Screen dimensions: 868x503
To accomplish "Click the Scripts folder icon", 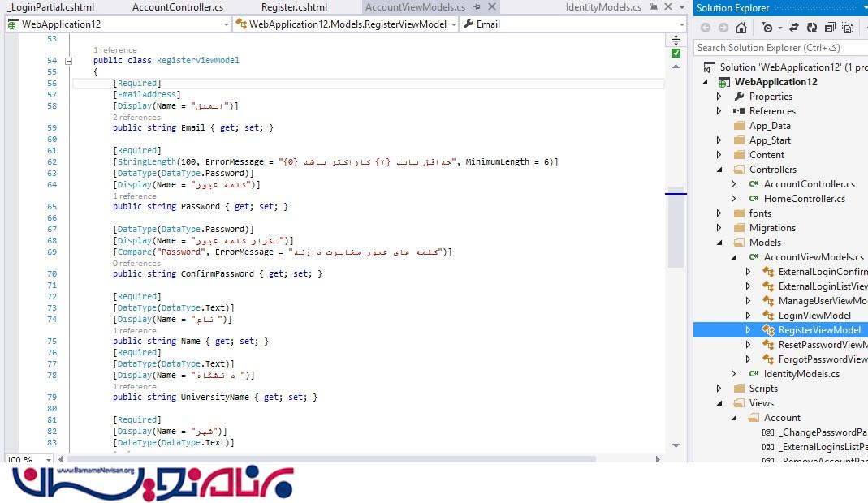I will [x=739, y=389].
